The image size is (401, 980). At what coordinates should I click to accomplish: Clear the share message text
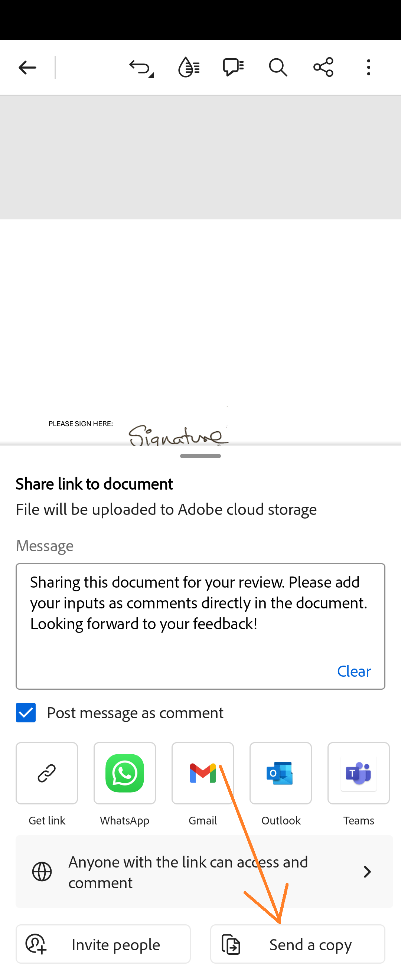pyautogui.click(x=353, y=671)
